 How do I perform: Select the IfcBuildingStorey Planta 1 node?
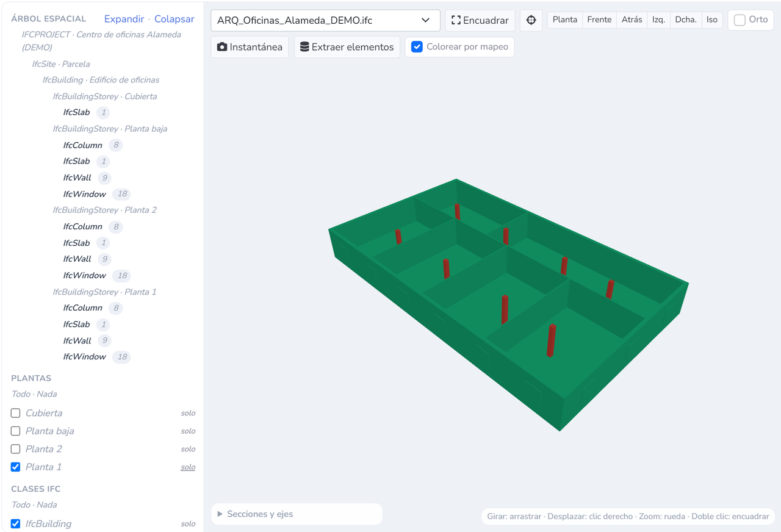click(x=104, y=292)
